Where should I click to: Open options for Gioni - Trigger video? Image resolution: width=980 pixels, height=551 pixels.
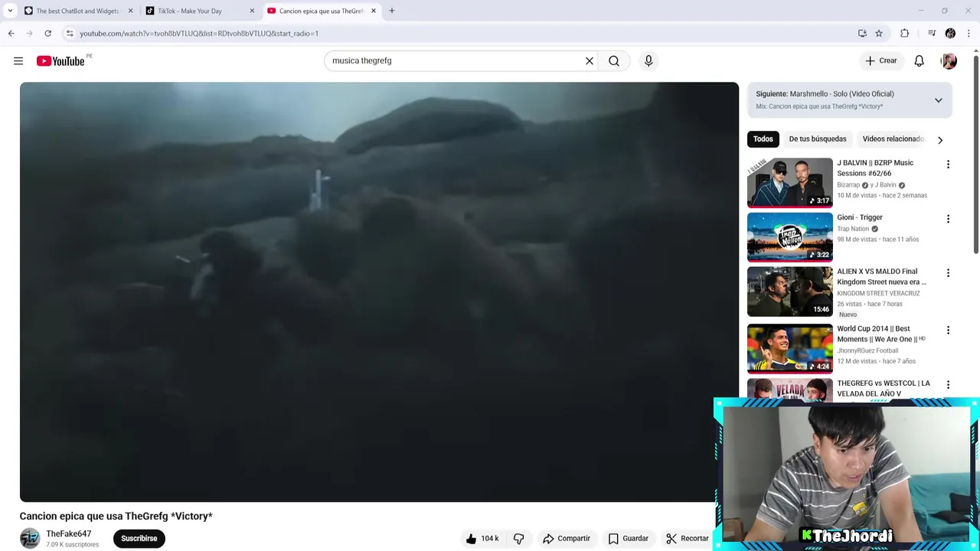pos(948,219)
